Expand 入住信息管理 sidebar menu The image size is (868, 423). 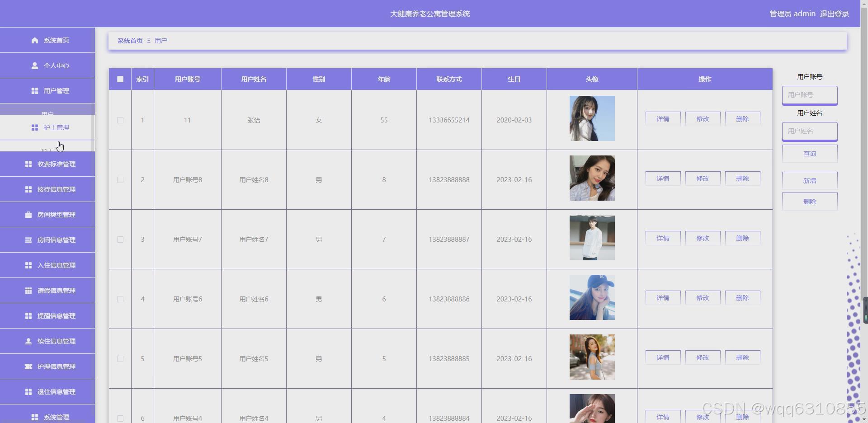47,265
